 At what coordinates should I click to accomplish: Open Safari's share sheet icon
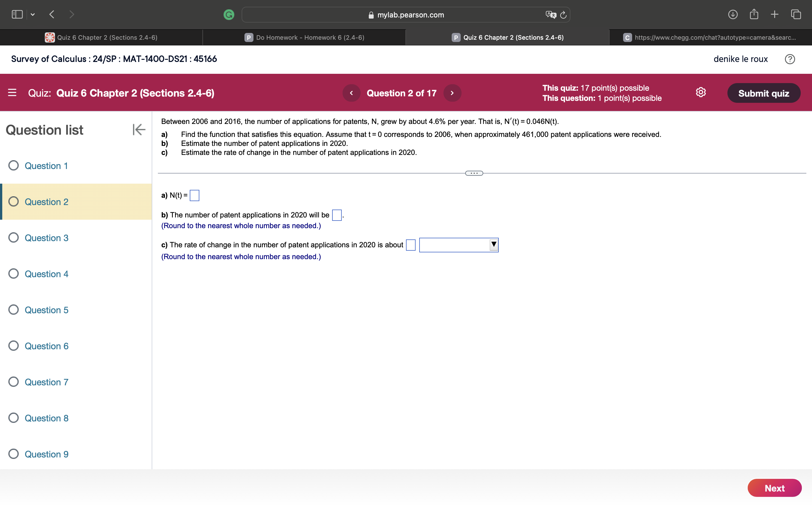tap(754, 14)
